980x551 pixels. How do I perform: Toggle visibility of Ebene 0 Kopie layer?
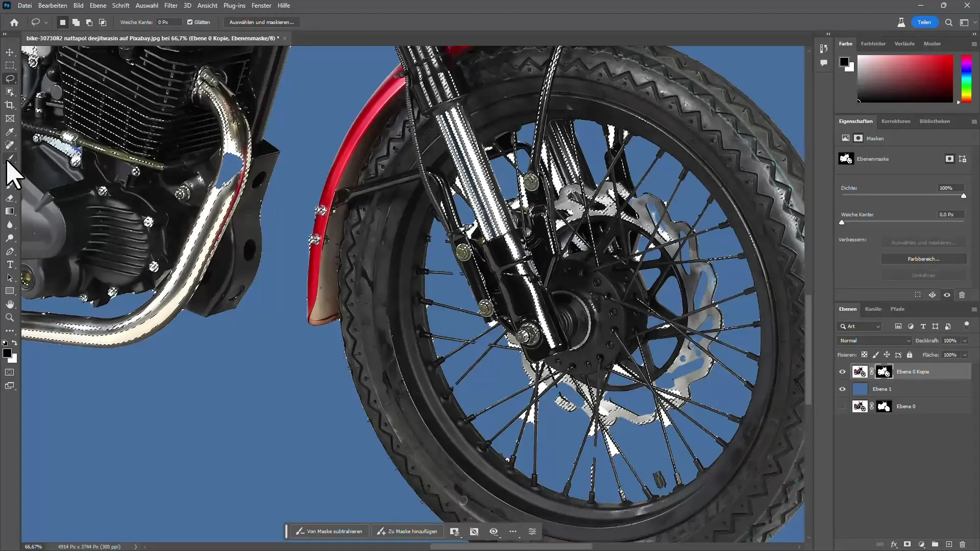(843, 371)
